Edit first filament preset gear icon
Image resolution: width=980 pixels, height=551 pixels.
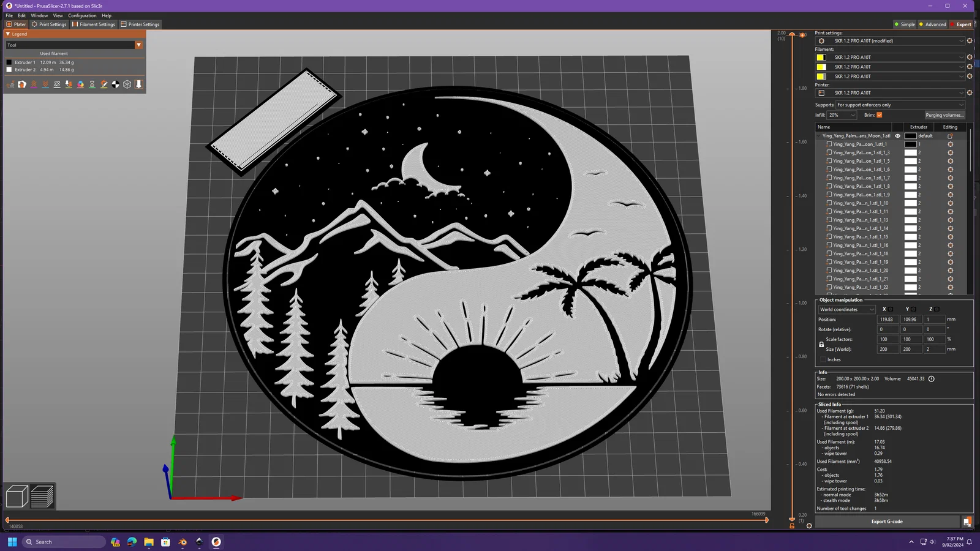tap(970, 58)
